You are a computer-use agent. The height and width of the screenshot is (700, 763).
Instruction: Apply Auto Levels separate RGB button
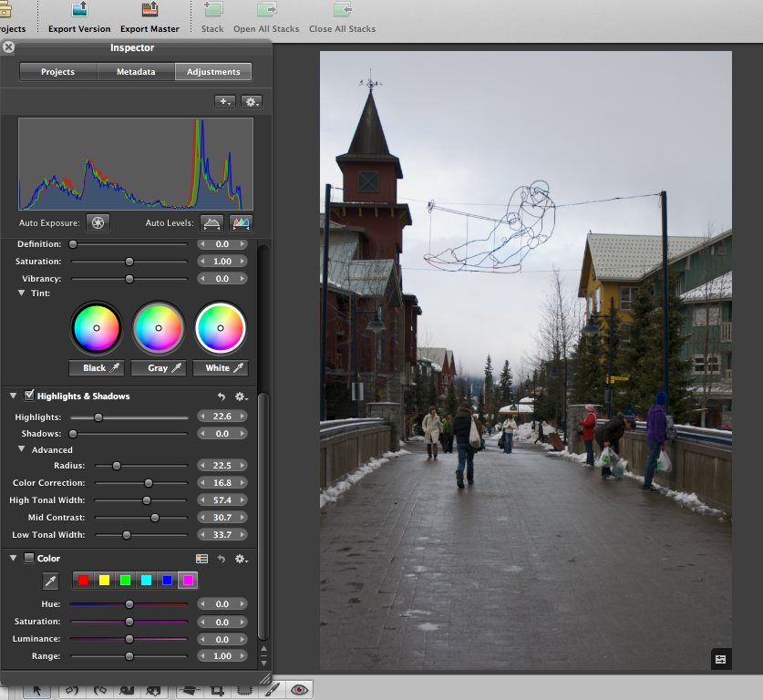point(241,222)
